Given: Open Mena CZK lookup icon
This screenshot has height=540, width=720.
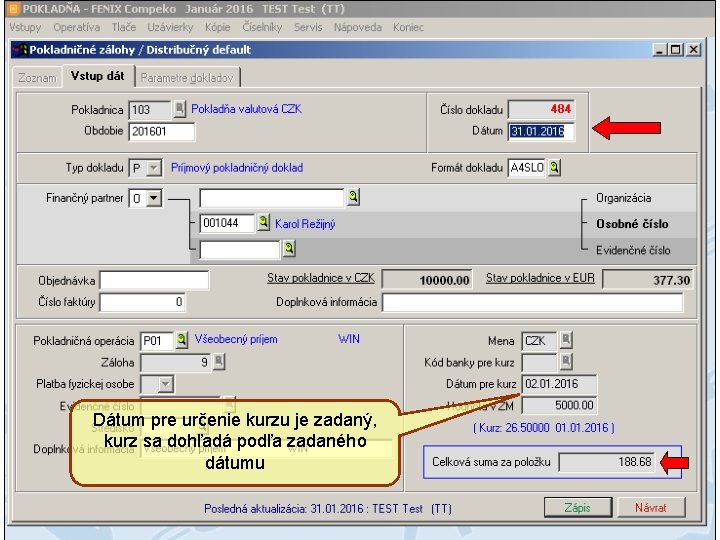Looking at the screenshot, I should pyautogui.click(x=566, y=341).
